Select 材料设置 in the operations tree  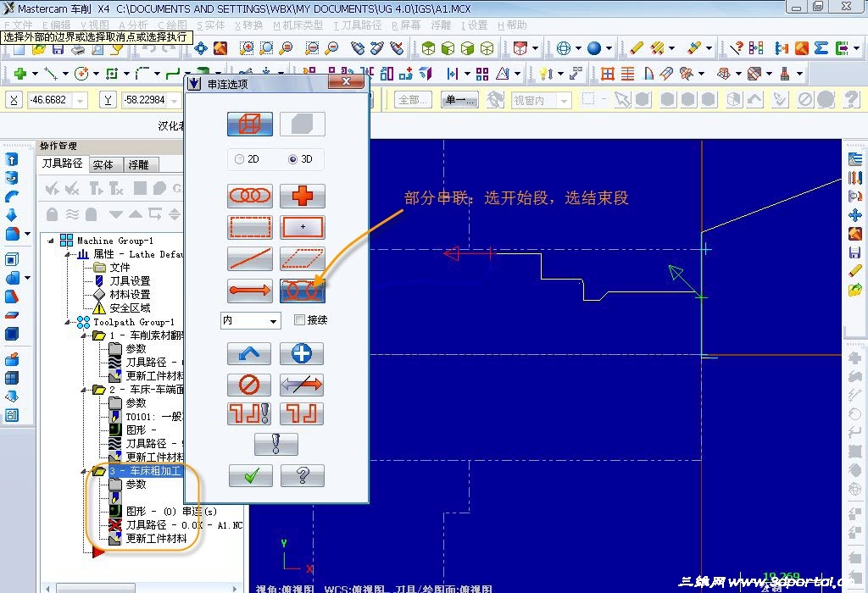[x=130, y=295]
